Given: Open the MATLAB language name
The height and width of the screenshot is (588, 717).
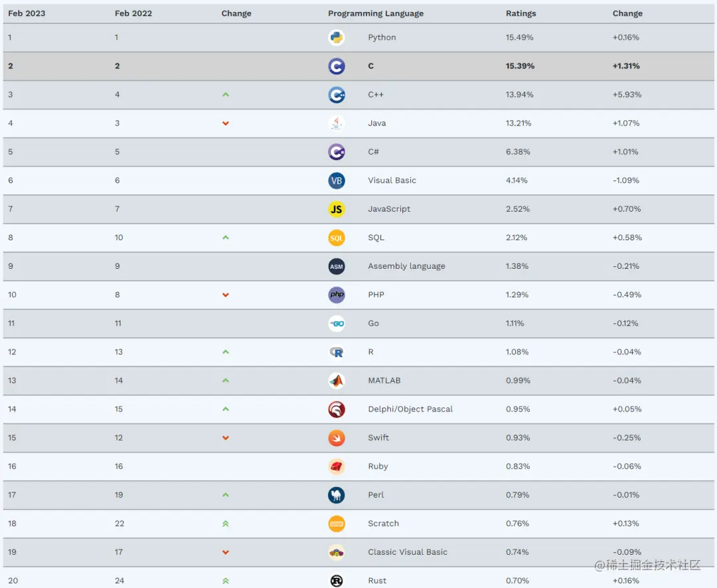Looking at the screenshot, I should pos(384,380).
